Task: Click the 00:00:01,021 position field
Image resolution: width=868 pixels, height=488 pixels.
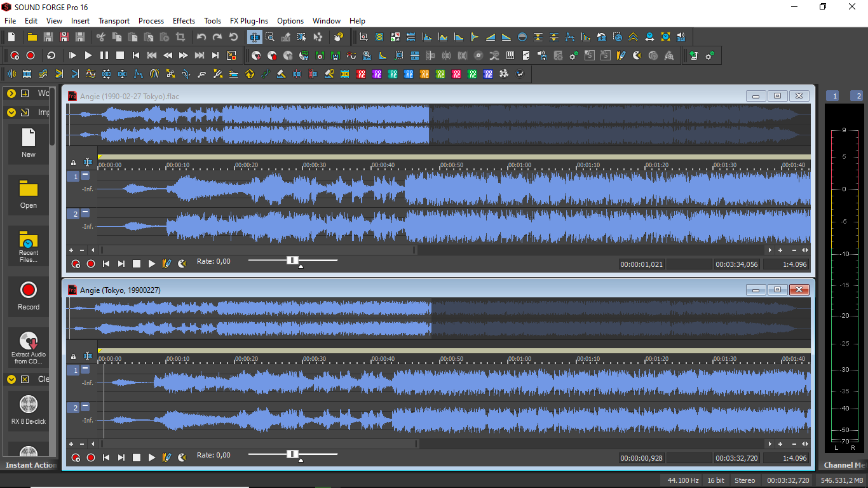Action: click(x=642, y=264)
